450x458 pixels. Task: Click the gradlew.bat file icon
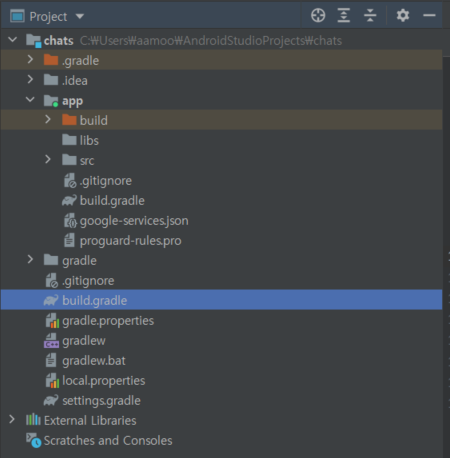[51, 360]
